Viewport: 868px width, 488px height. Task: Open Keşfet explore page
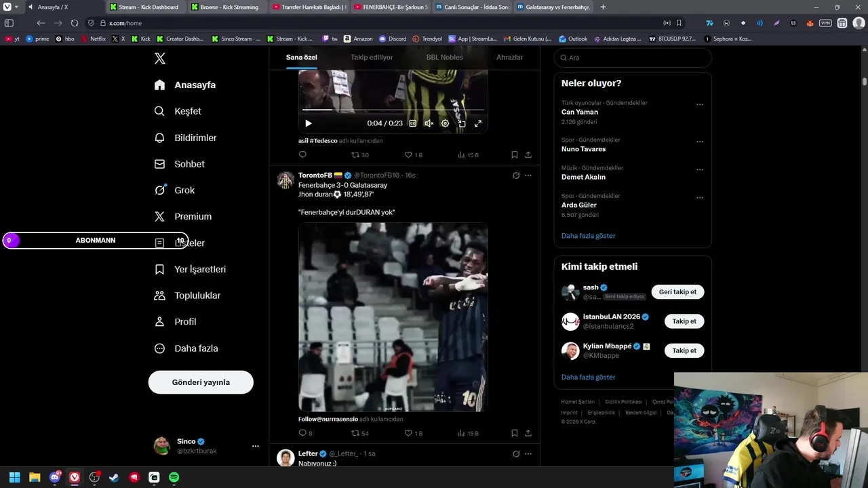(x=178, y=111)
